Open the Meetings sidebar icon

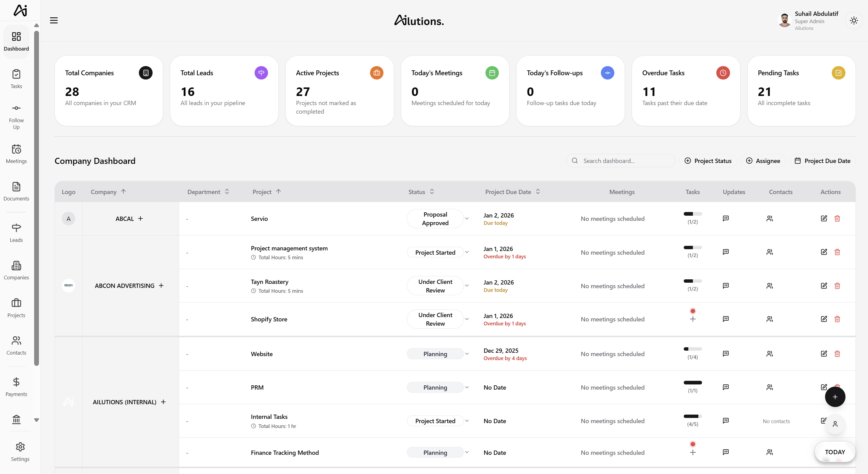click(x=16, y=154)
